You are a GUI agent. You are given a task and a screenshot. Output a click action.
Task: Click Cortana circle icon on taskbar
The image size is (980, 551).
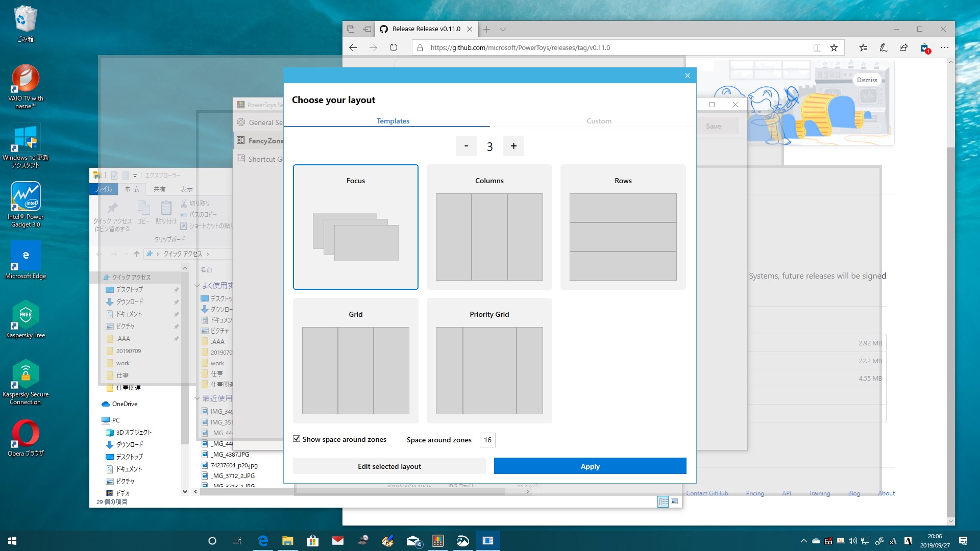212,541
